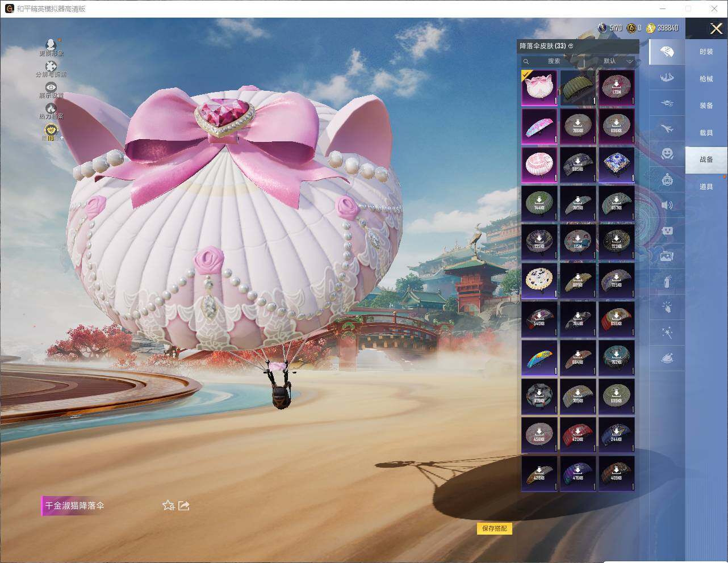This screenshot has height=563, width=728.
Task: Open the gold level 110 badge
Action: (51, 132)
